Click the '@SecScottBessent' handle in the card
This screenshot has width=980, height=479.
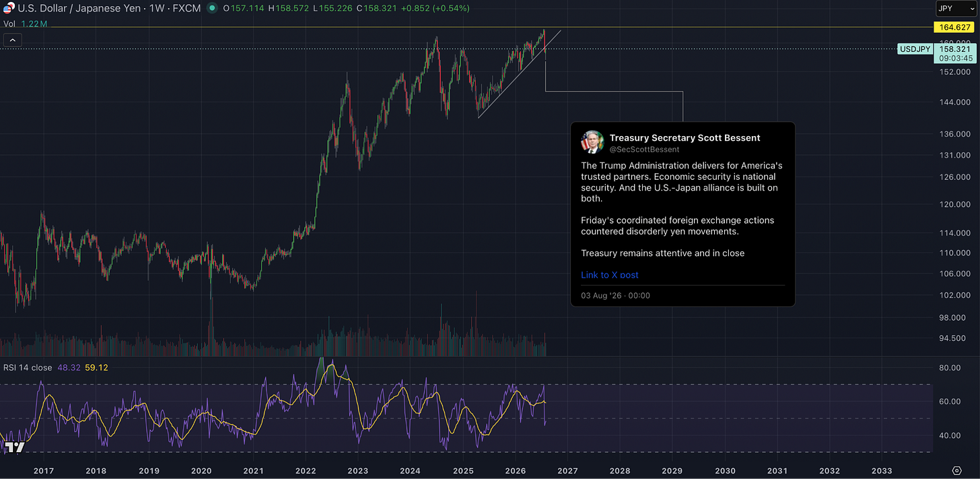[x=644, y=150]
